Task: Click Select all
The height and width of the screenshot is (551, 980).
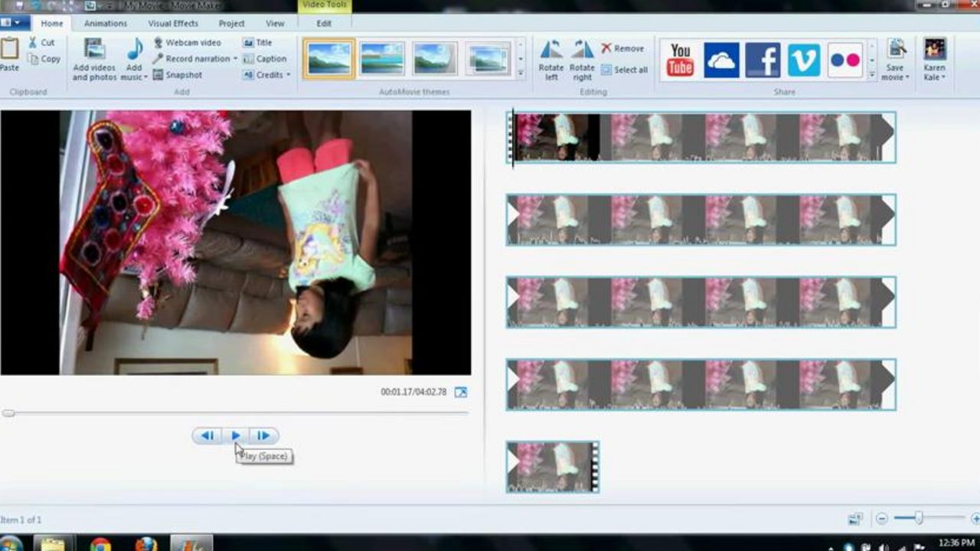Action: point(625,70)
